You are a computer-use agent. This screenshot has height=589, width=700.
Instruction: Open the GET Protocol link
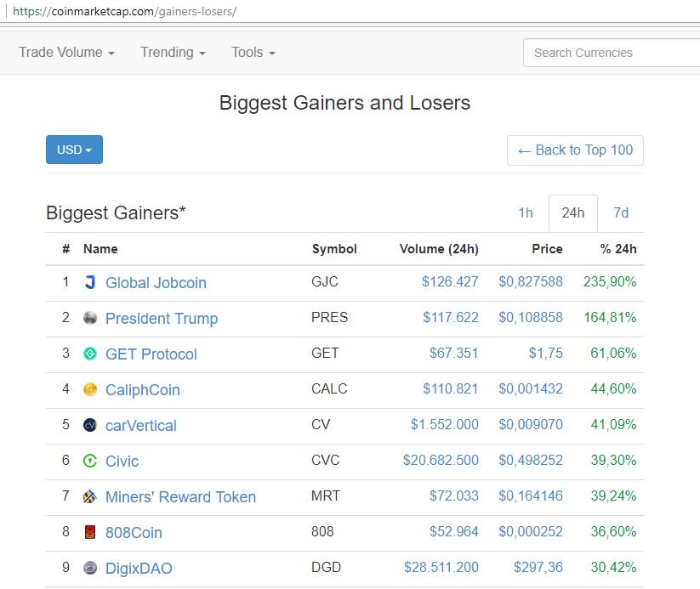point(151,354)
